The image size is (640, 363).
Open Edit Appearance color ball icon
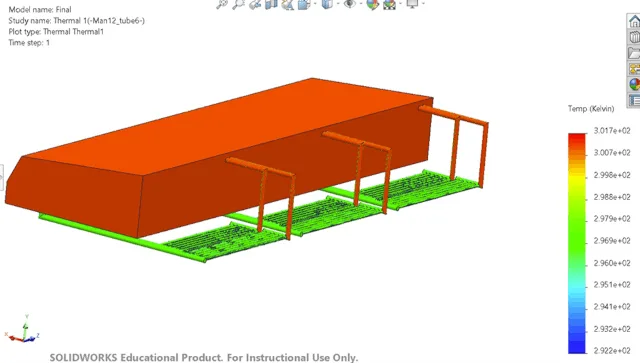[x=373, y=4]
